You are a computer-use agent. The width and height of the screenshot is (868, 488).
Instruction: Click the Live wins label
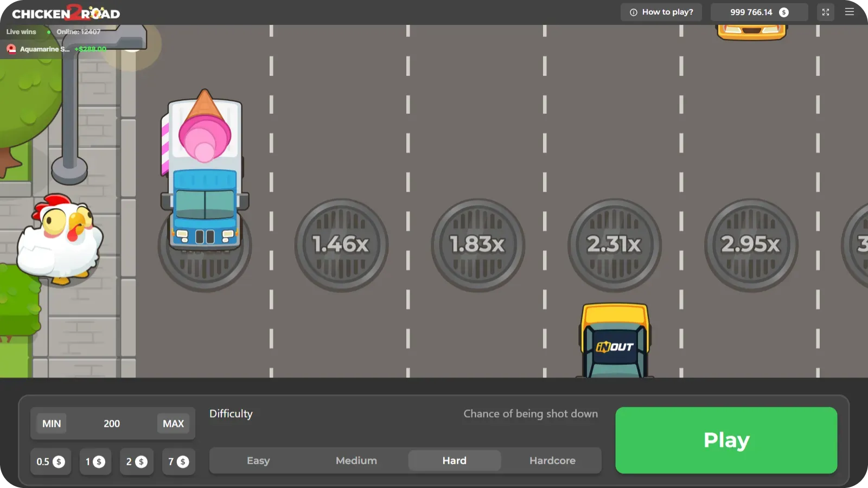(x=21, y=31)
